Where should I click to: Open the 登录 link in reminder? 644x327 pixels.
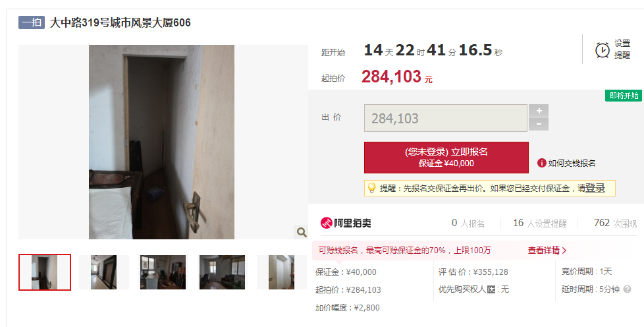coord(595,189)
